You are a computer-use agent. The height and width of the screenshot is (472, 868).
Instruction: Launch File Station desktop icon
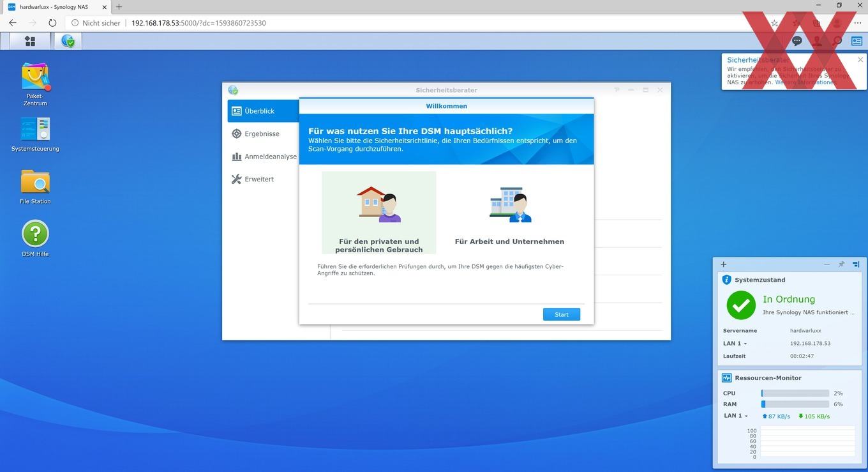click(x=35, y=187)
